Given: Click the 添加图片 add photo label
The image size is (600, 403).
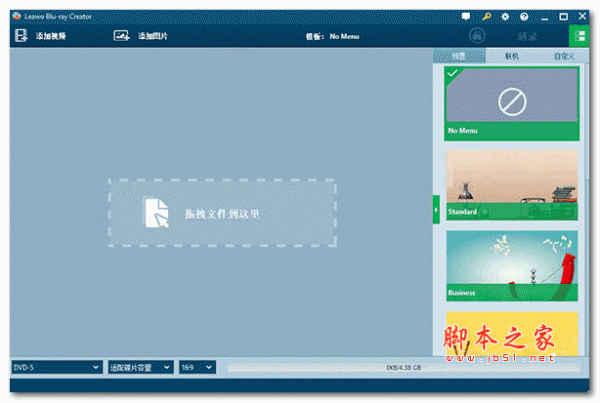Looking at the screenshot, I should tap(153, 36).
